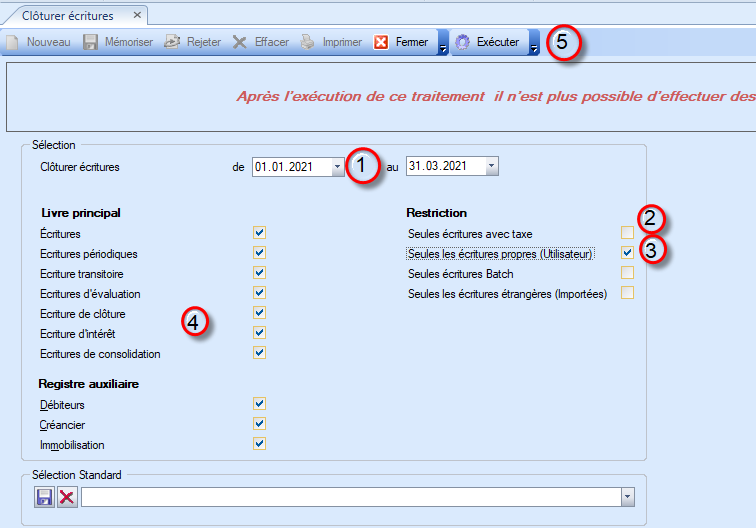Click the Débiteurs label
This screenshot has width=756, height=528.
pyautogui.click(x=62, y=405)
